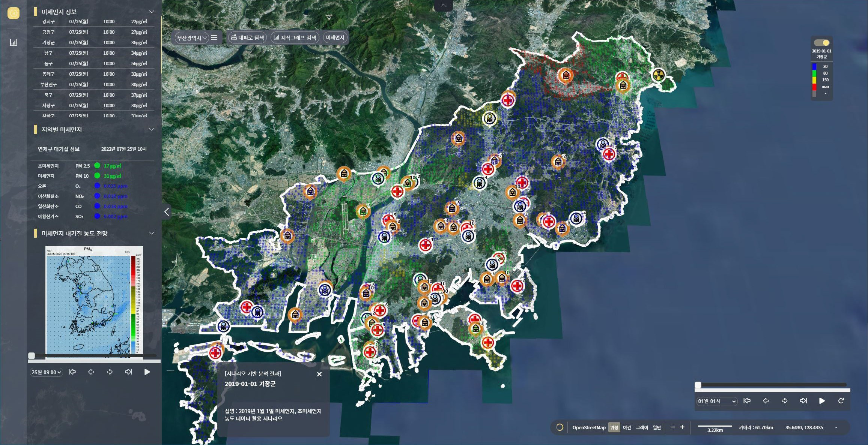Click the reset loop icon in bottom timeline

(841, 401)
